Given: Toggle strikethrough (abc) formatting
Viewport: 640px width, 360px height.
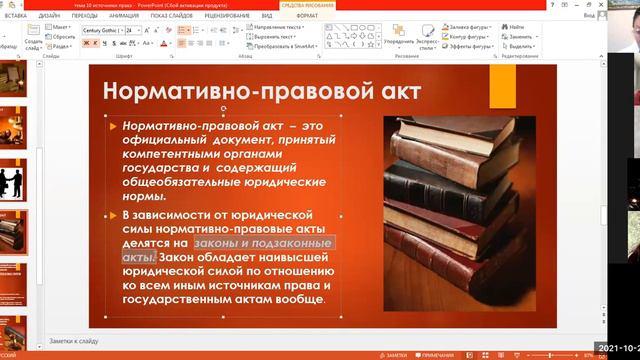Looking at the screenshot, I should point(123,43).
